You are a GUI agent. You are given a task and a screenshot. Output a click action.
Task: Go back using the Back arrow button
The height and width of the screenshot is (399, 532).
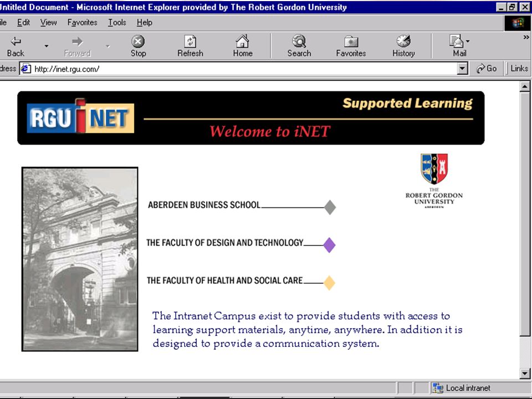click(16, 47)
